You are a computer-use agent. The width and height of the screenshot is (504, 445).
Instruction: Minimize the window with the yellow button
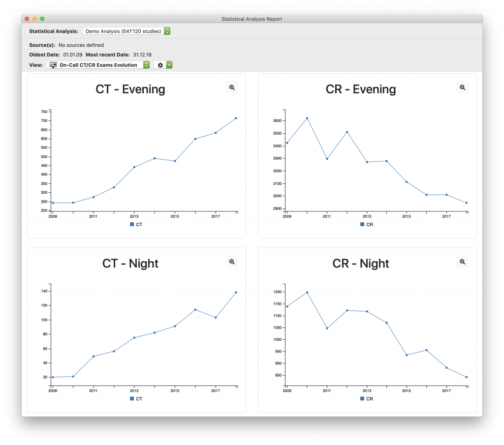[x=34, y=19]
